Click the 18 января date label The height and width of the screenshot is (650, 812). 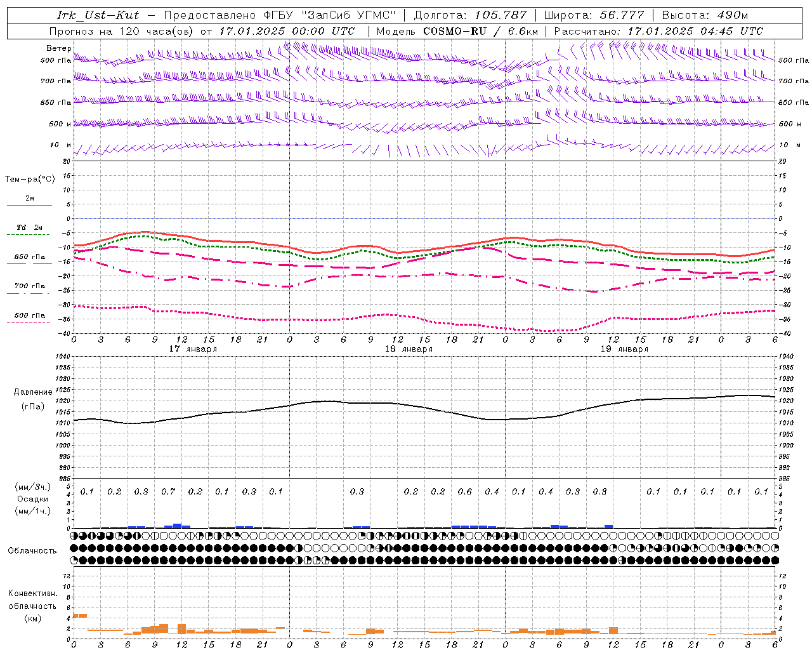(409, 349)
